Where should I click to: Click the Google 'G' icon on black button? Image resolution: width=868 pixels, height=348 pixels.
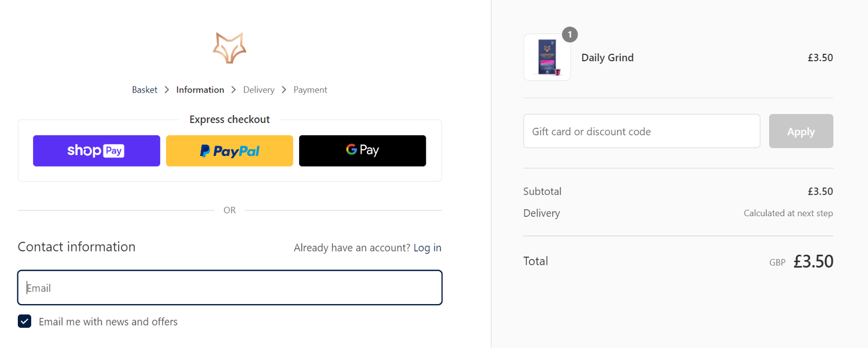point(351,150)
